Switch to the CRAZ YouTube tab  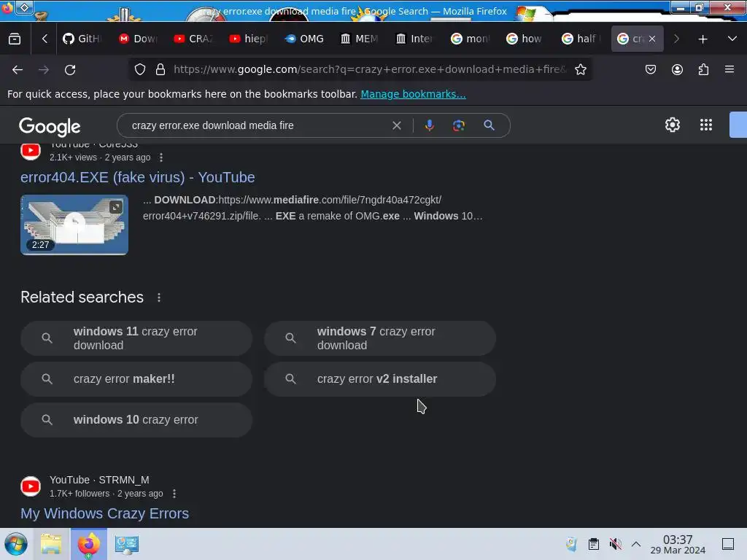(x=193, y=39)
